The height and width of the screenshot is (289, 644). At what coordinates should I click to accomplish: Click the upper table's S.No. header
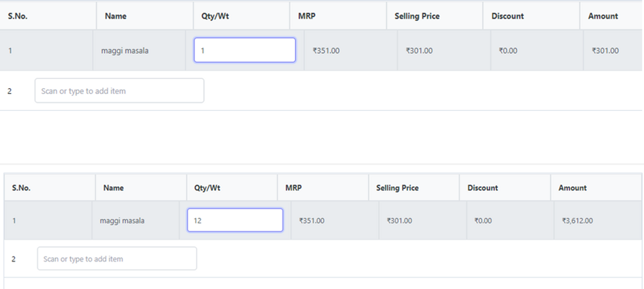pos(18,16)
